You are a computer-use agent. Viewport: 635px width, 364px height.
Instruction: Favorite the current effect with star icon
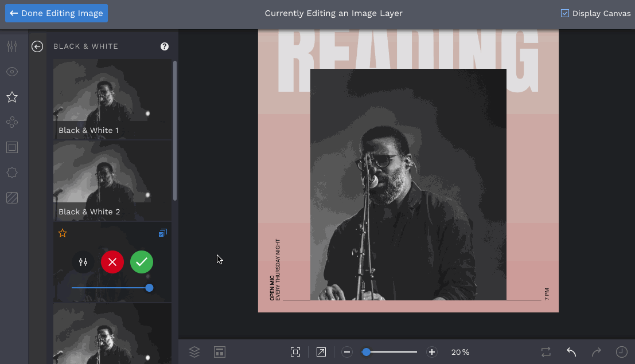tap(63, 233)
